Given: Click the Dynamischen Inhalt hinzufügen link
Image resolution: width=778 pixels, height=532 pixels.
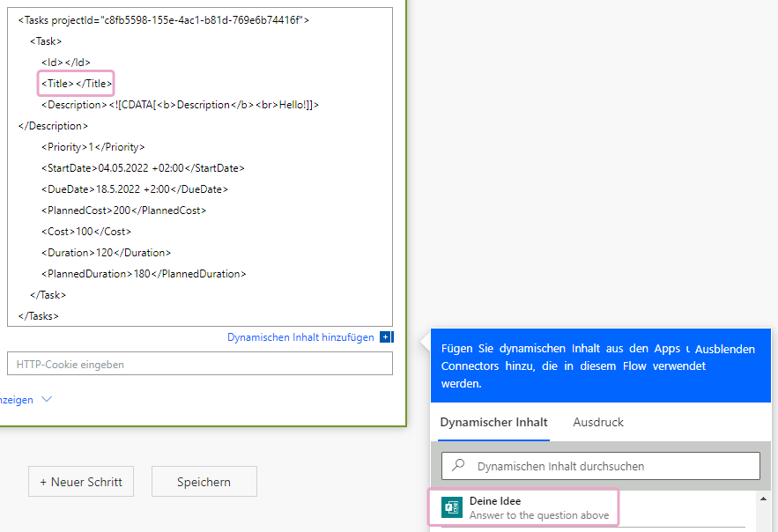Looking at the screenshot, I should [x=300, y=337].
